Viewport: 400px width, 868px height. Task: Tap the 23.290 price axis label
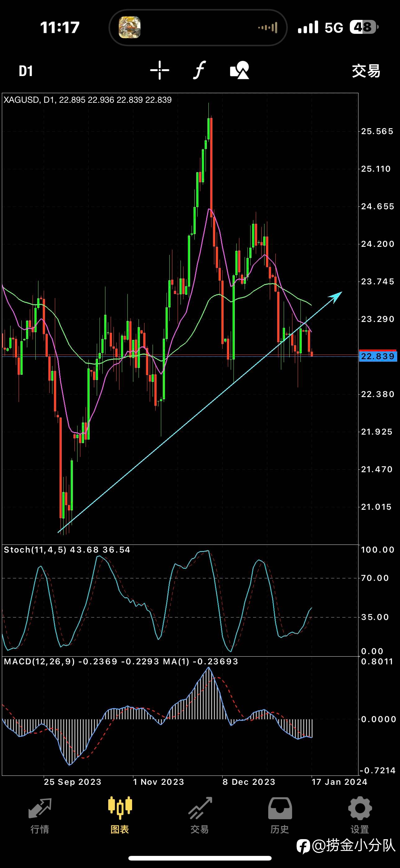377,319
